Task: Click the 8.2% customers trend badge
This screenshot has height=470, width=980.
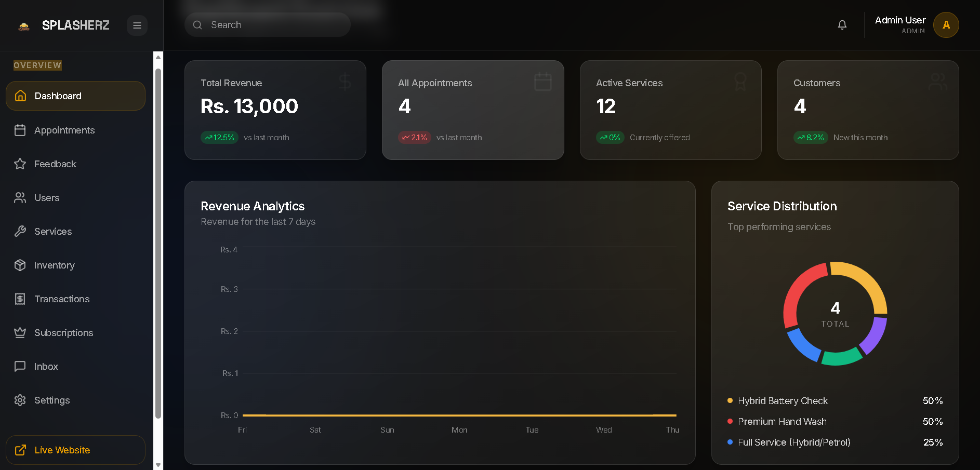Action: (x=811, y=138)
